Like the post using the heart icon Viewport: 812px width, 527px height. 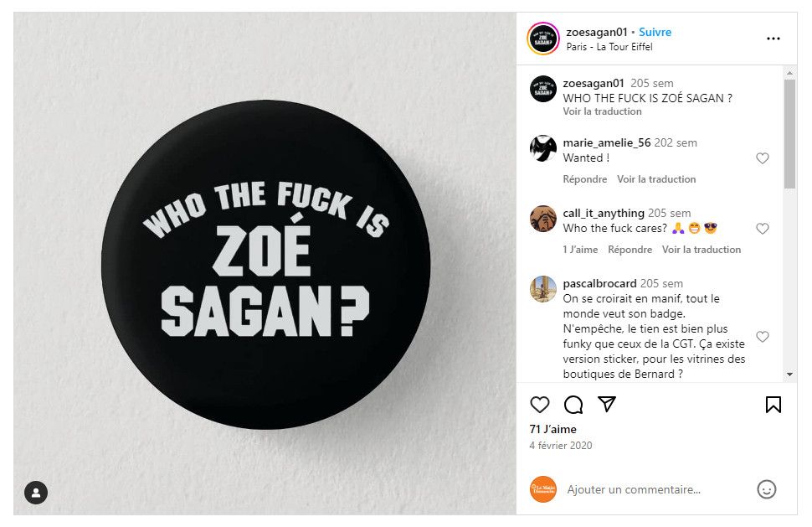(x=540, y=405)
